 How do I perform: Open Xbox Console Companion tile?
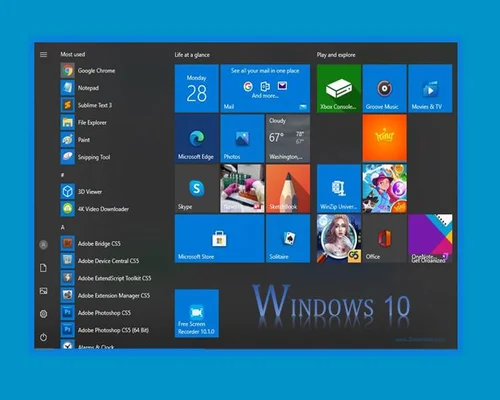click(339, 88)
